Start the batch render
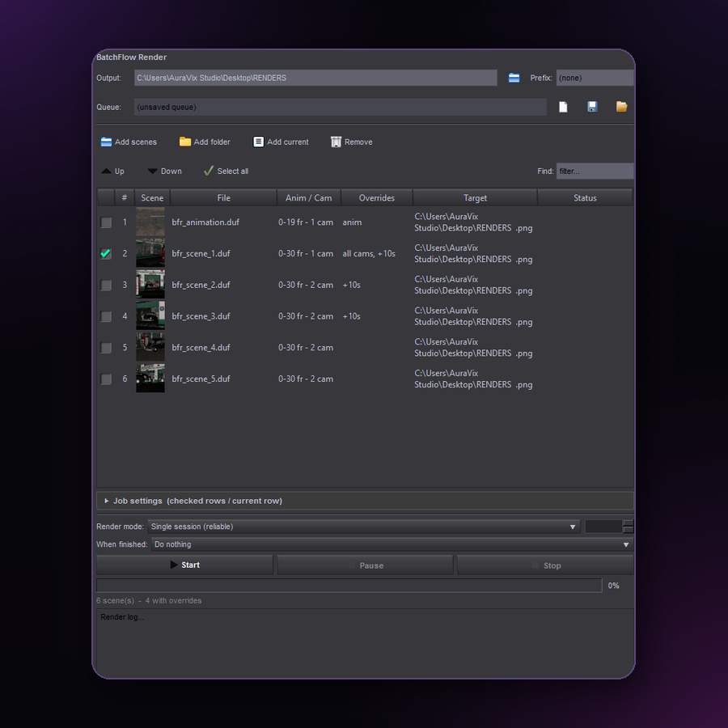Viewport: 728px width, 728px height. 184,565
